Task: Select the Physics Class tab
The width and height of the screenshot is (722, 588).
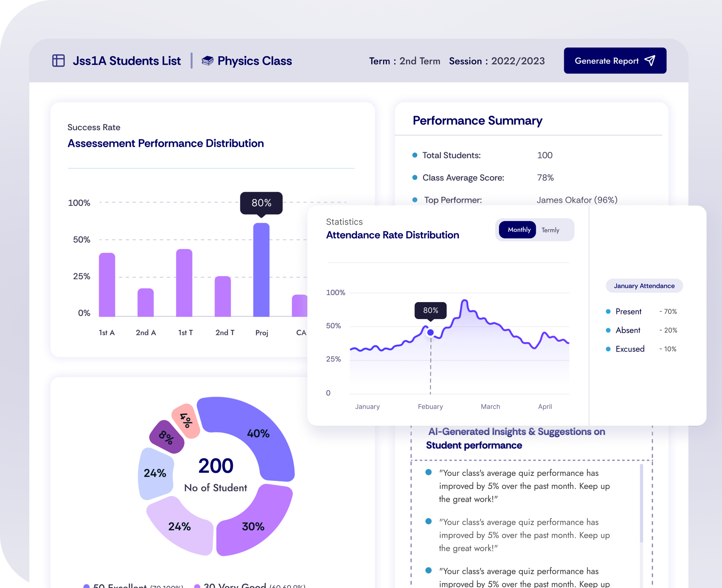Action: click(x=254, y=60)
